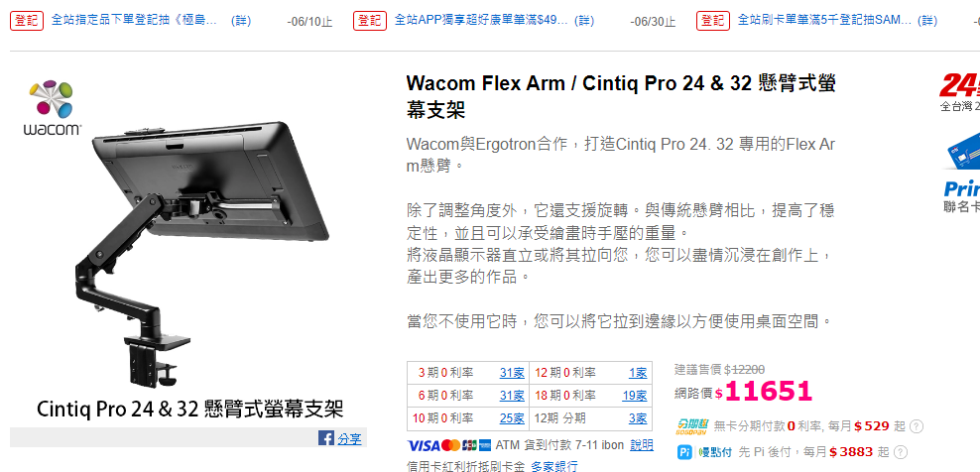This screenshot has width=980, height=472.
Task: Click the Pi 慢點付 payment icon
Action: pyautogui.click(x=704, y=452)
